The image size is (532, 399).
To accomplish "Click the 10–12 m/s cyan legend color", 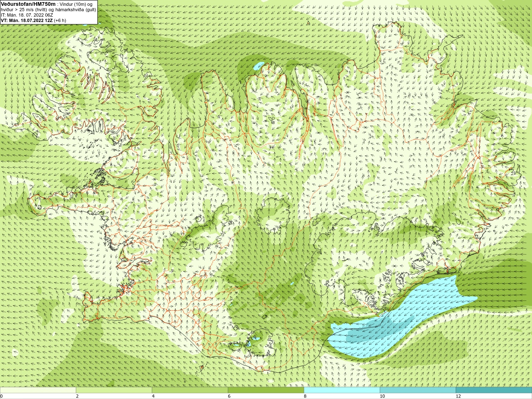I will (x=418, y=390).
